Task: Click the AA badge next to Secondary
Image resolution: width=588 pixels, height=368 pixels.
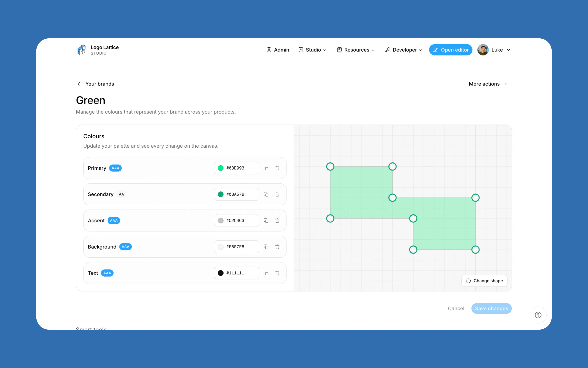Action: (x=121, y=194)
